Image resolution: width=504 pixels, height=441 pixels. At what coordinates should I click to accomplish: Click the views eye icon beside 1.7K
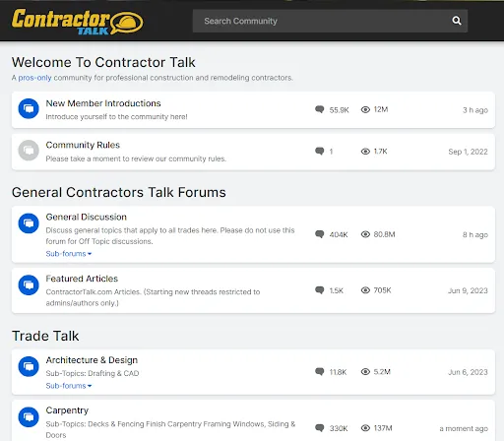click(x=365, y=152)
